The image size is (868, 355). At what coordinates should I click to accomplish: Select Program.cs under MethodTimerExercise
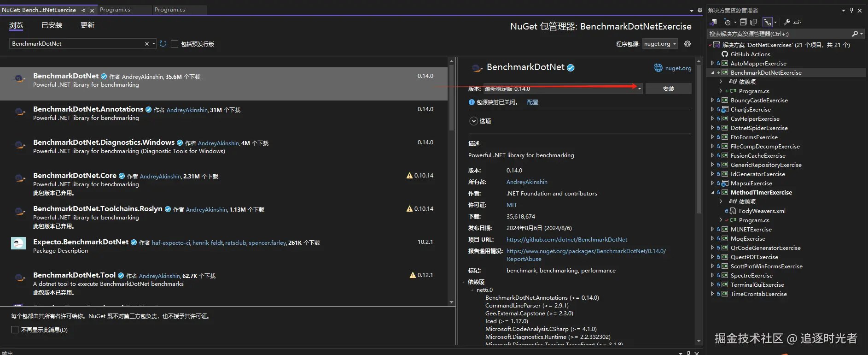754,220
